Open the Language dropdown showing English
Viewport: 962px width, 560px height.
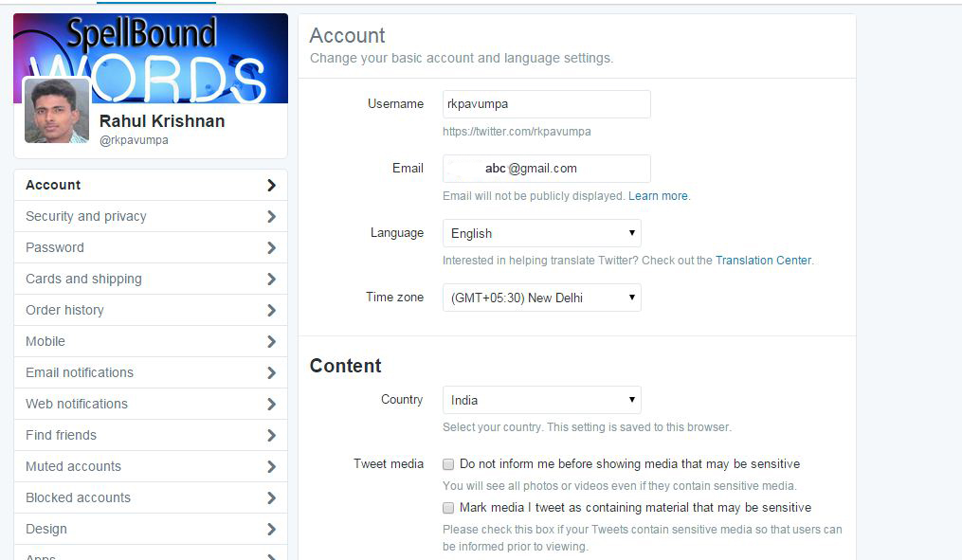[542, 233]
